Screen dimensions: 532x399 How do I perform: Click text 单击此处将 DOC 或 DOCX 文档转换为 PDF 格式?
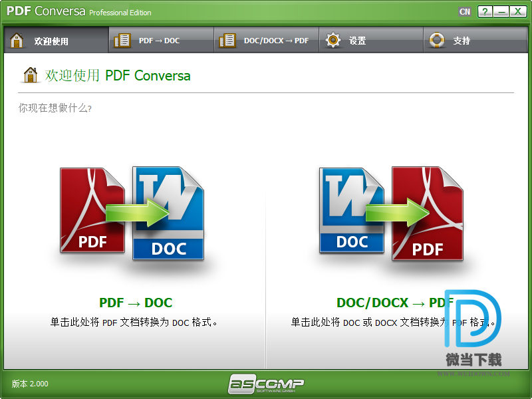click(x=393, y=322)
